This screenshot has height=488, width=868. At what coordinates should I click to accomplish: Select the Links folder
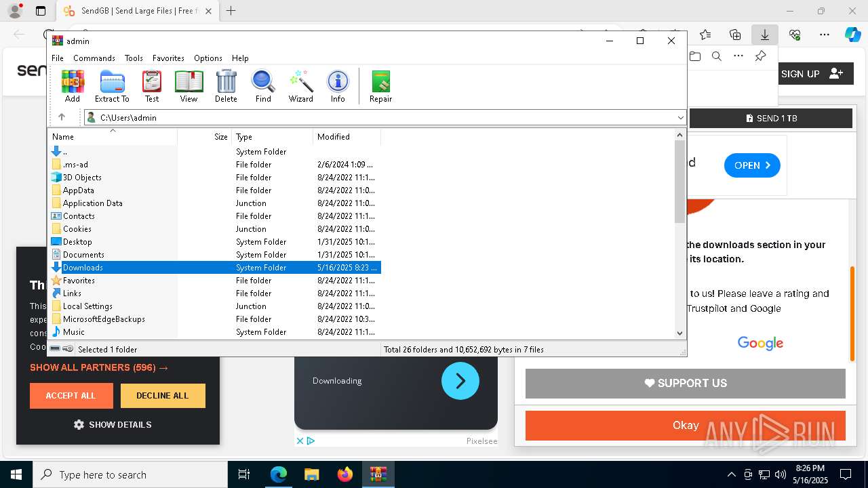click(215, 293)
